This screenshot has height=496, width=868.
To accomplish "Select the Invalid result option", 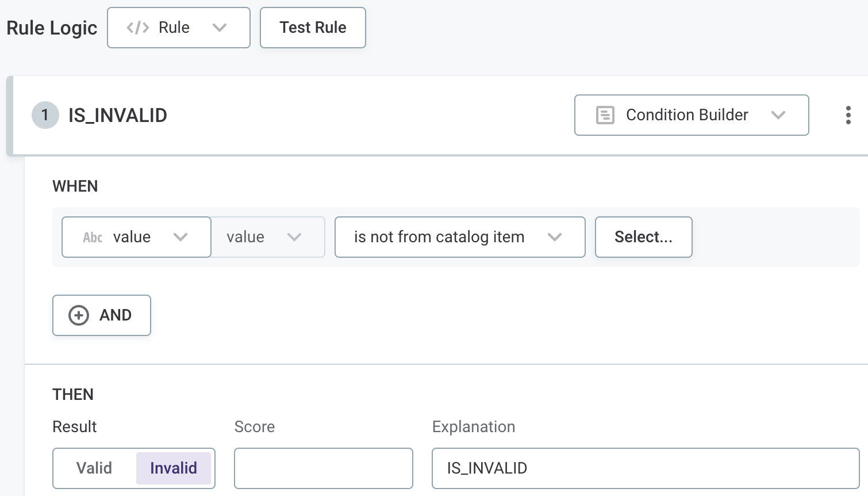I will tap(174, 468).
